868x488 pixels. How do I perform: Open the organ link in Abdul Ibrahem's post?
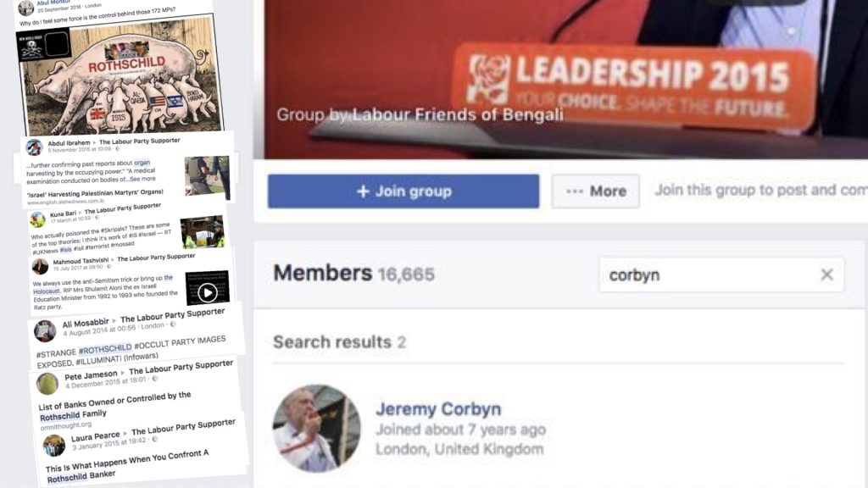pos(142,163)
